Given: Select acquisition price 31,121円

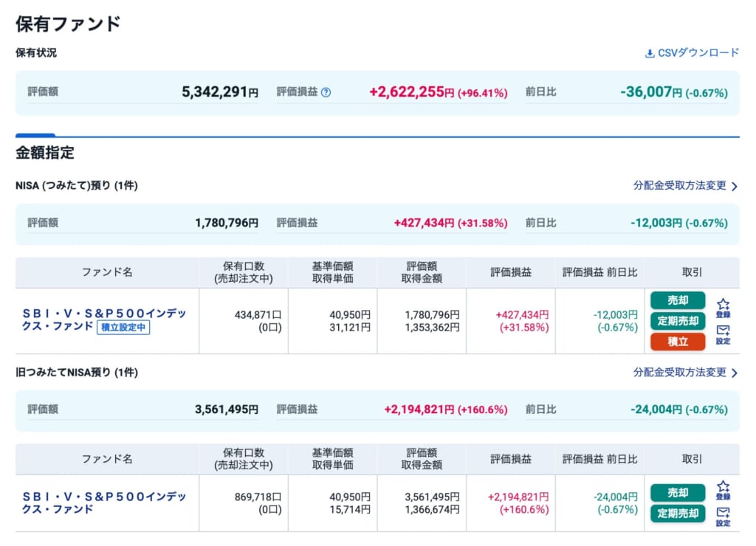Looking at the screenshot, I should pos(350,328).
